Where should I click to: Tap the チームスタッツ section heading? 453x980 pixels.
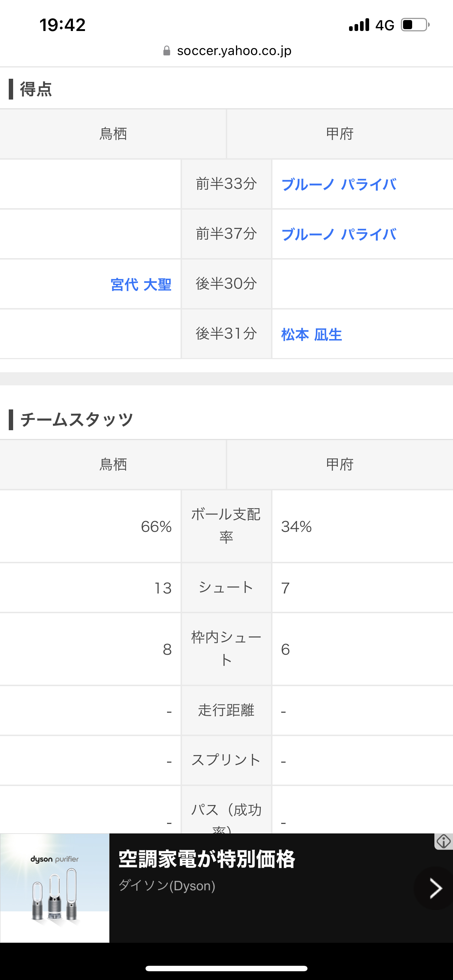77,420
